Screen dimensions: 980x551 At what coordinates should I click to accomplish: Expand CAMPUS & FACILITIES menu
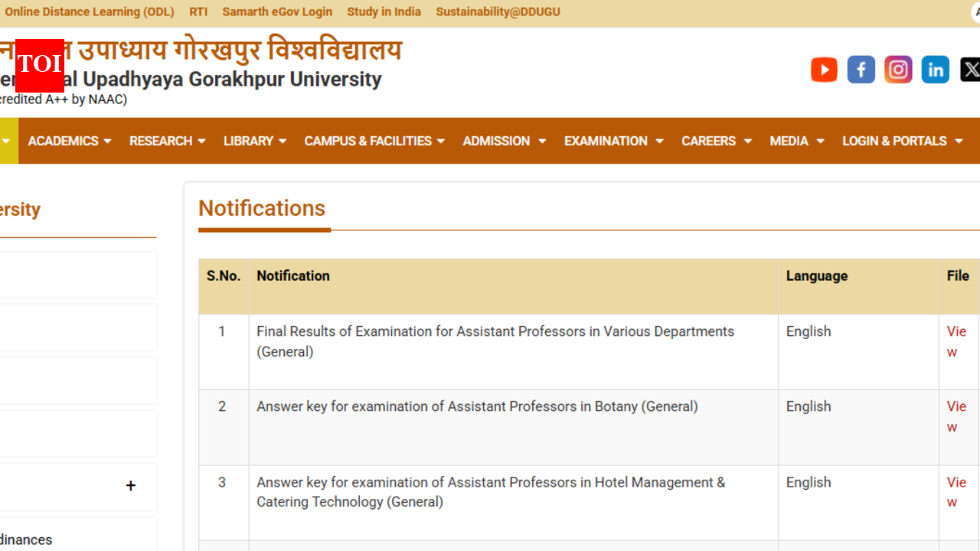tap(374, 141)
